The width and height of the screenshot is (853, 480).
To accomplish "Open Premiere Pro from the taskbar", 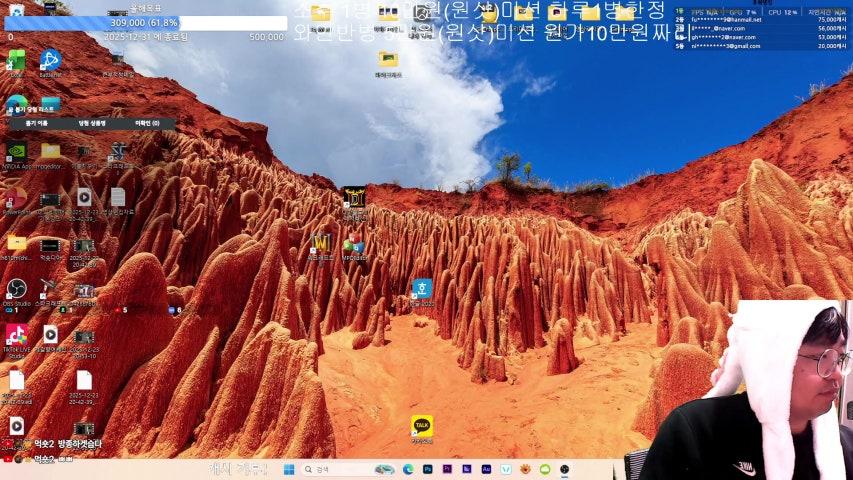I will [x=447, y=469].
